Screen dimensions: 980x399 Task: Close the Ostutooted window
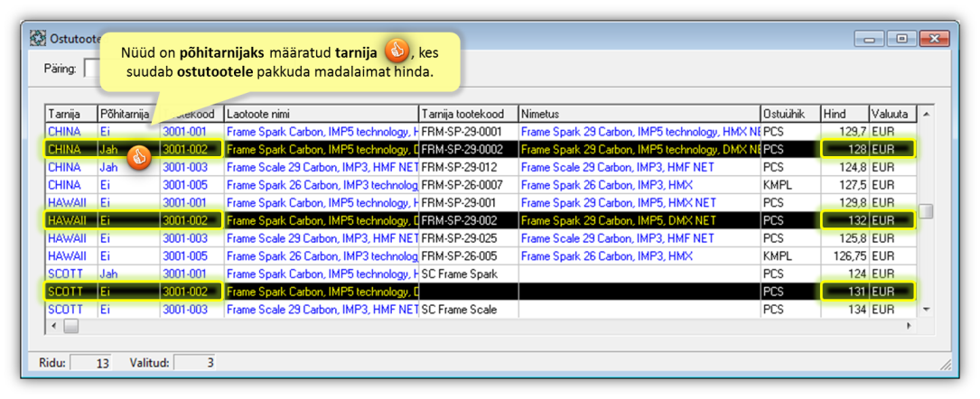tap(935, 39)
